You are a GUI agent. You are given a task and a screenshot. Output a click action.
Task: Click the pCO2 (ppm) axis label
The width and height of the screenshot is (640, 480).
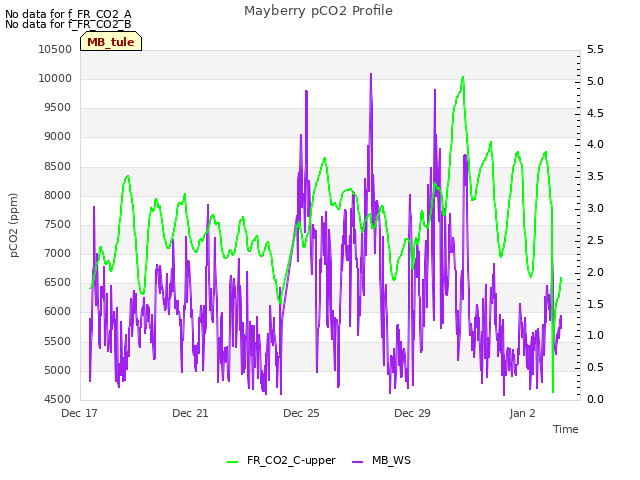point(13,225)
